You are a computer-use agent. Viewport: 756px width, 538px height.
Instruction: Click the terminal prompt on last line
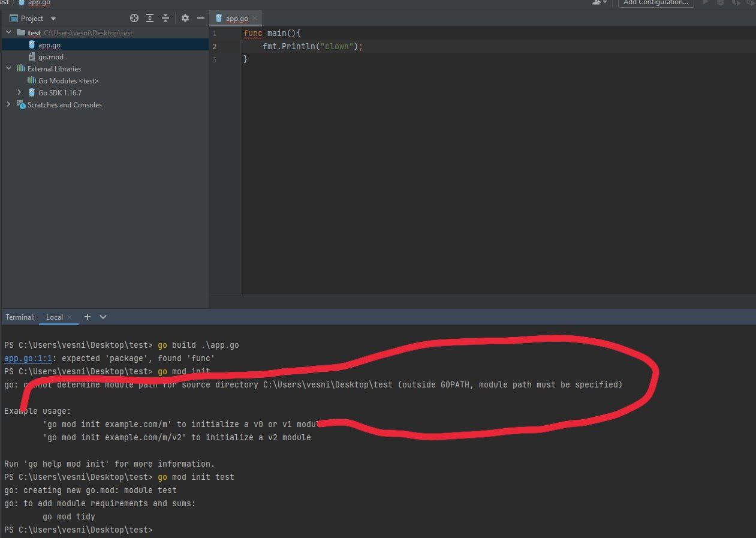[x=79, y=530]
